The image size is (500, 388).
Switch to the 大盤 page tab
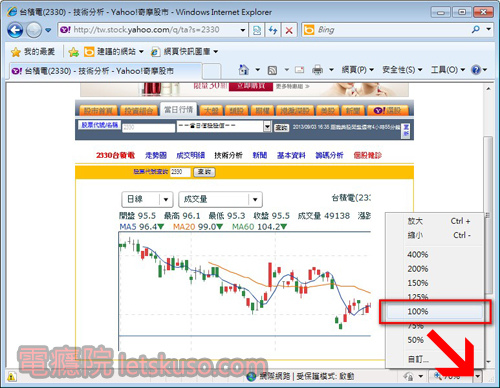pos(211,110)
